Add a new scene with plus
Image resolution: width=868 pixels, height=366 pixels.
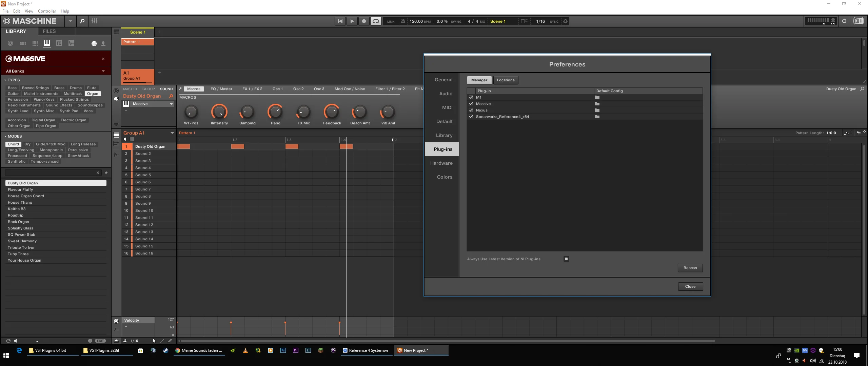[x=159, y=32]
